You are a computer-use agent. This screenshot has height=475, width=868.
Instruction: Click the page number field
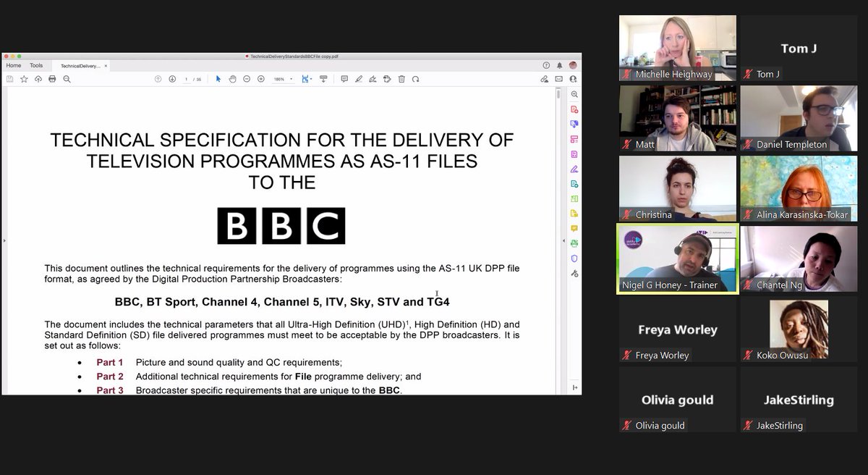(187, 79)
